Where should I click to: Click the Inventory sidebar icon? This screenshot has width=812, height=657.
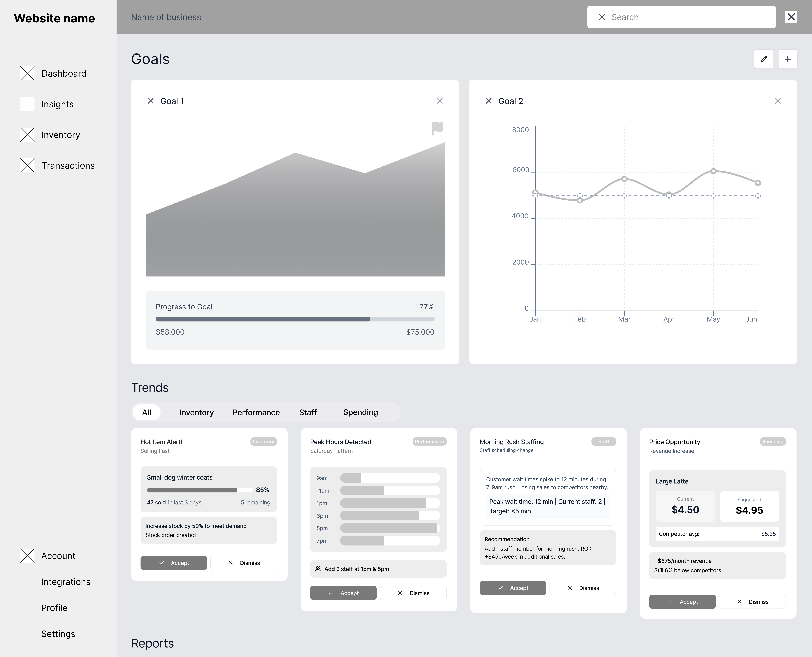coord(27,135)
